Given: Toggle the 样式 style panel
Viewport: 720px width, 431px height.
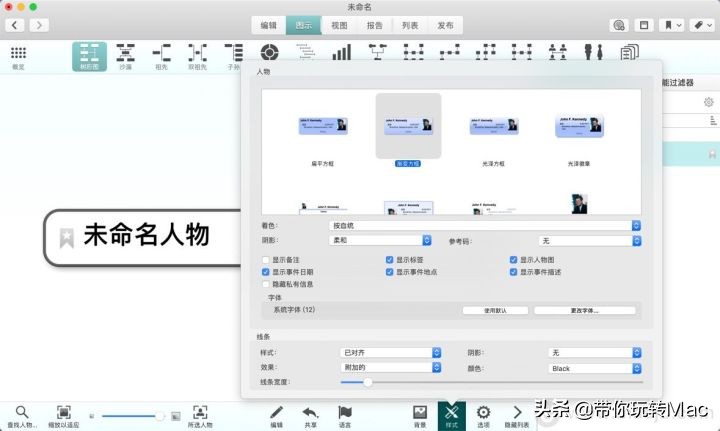Looking at the screenshot, I should pyautogui.click(x=452, y=416).
